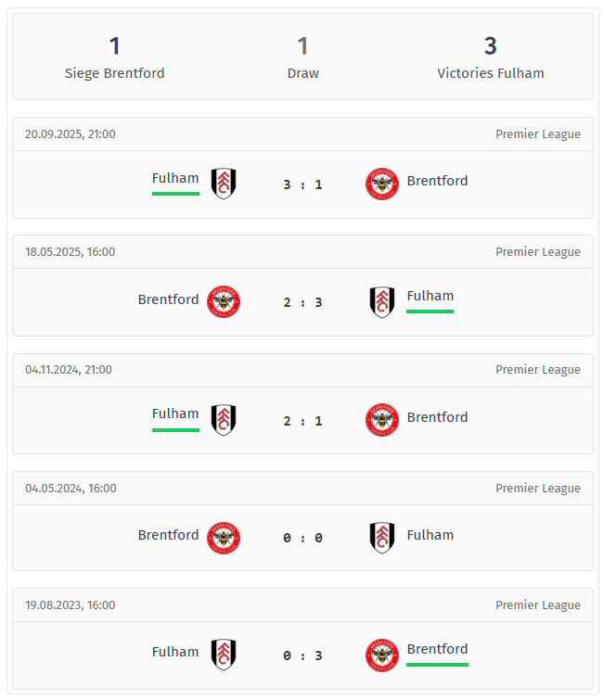Open the 0 : 0 score from 04.05.2024
The width and height of the screenshot is (604, 700).
(302, 538)
